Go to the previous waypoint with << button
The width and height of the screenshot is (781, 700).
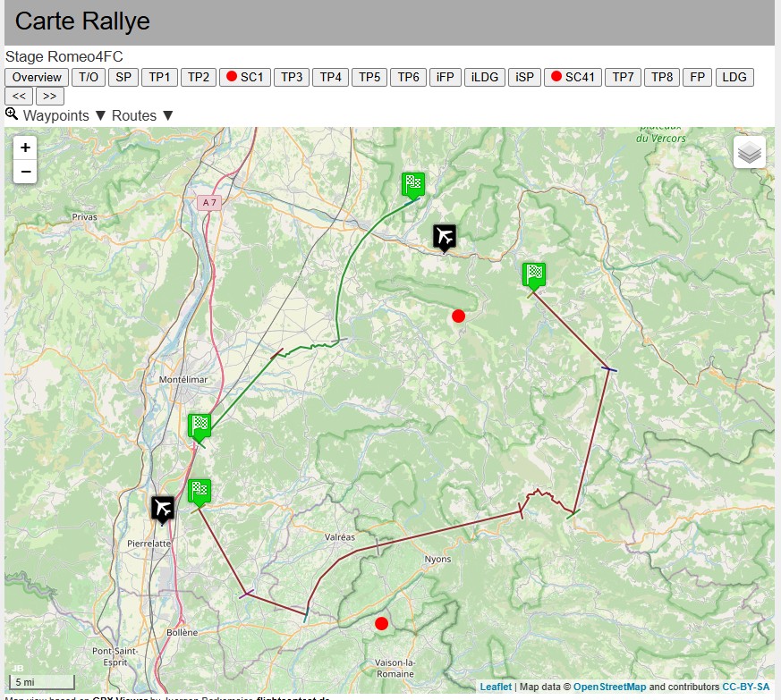tap(19, 96)
